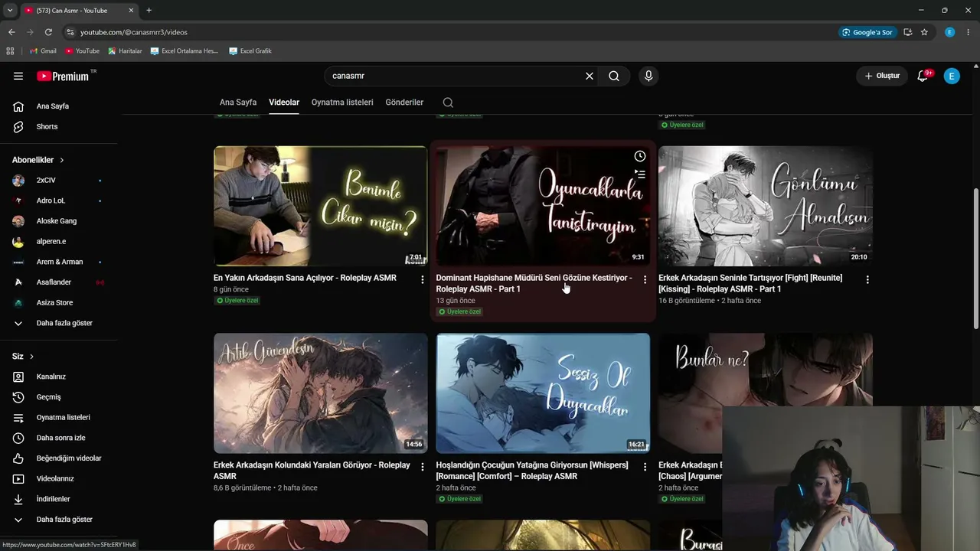The image size is (980, 551).
Task: Open the Abonelikler section chevron
Action: [x=62, y=160]
